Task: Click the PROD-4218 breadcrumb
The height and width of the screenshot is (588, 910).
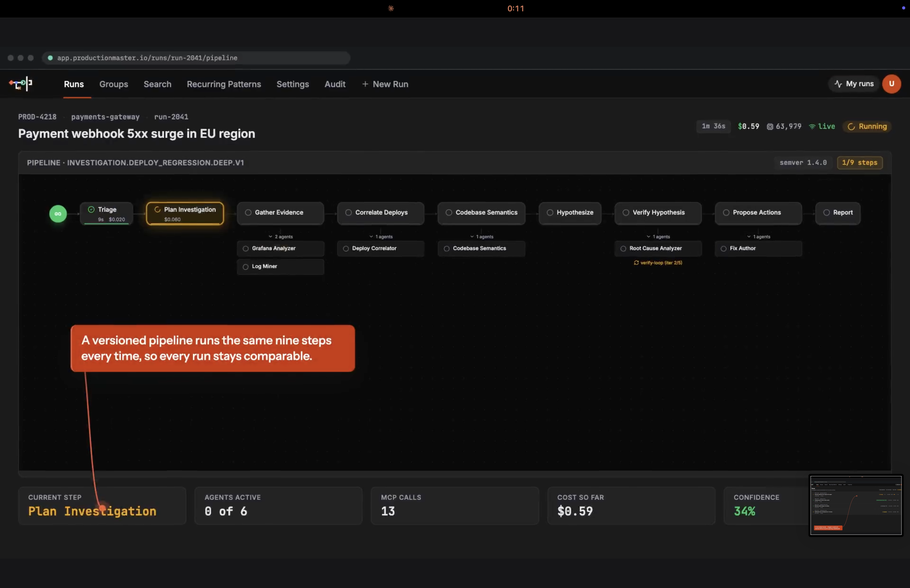Action: [37, 117]
